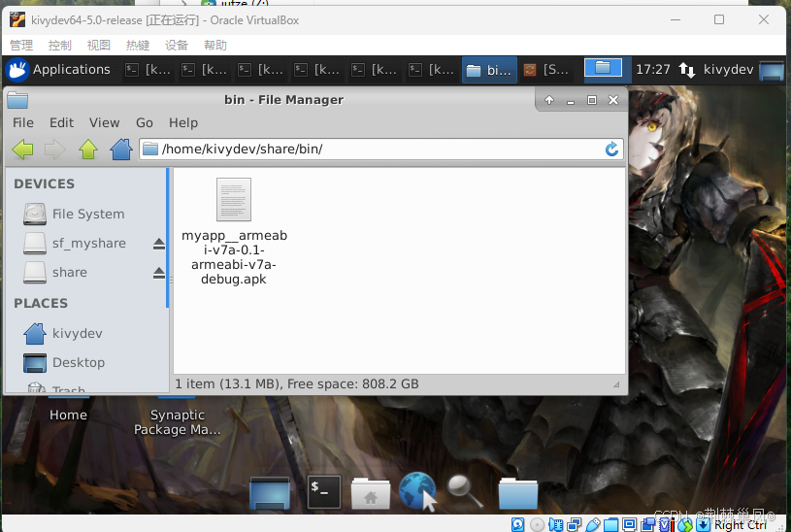Select sf_myshare device in sidebar
Screen dimensions: 791x532
point(75,244)
